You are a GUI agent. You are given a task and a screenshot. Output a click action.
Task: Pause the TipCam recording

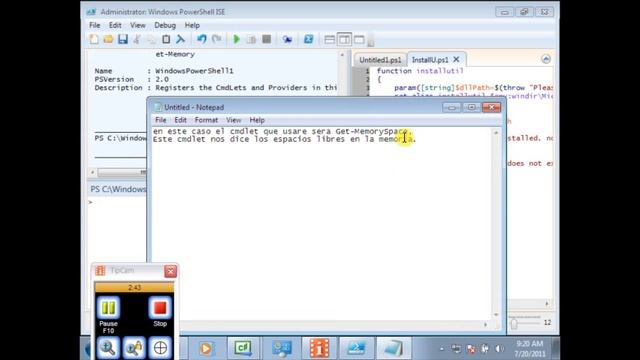(x=108, y=307)
